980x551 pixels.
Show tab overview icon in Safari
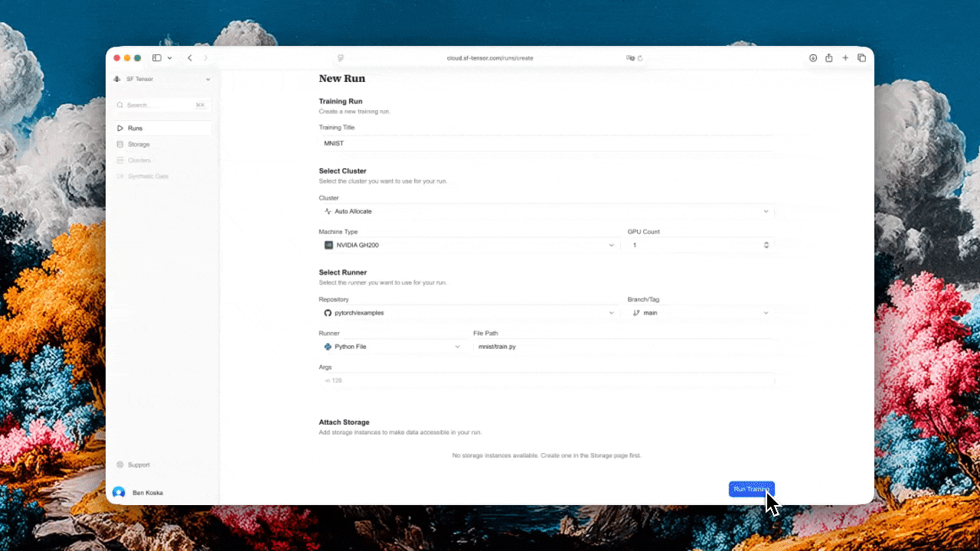click(x=861, y=58)
